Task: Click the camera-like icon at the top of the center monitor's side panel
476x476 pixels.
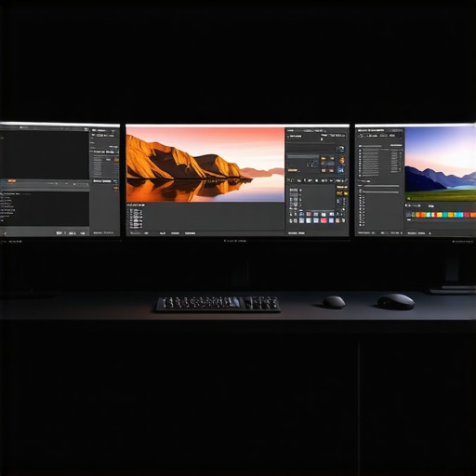Action: [x=340, y=149]
